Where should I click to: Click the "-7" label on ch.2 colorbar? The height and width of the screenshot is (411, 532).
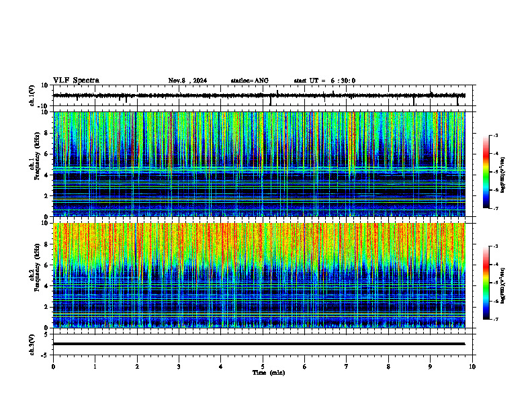[x=495, y=320]
